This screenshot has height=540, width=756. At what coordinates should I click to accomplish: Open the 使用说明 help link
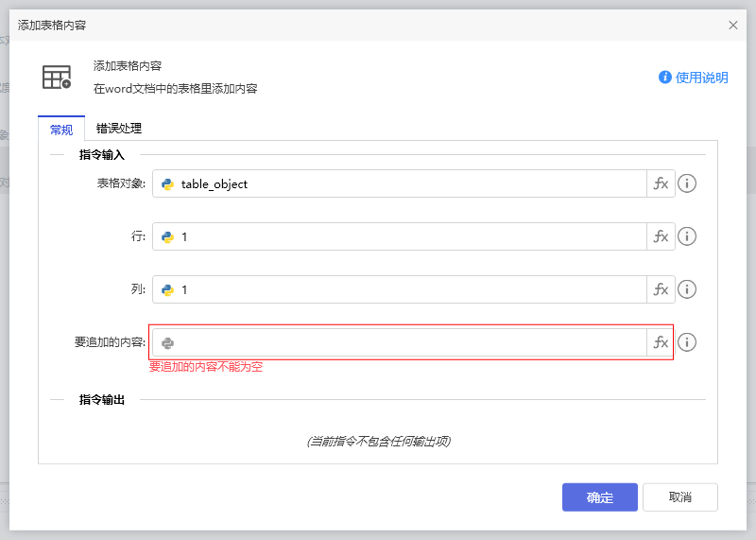click(694, 78)
